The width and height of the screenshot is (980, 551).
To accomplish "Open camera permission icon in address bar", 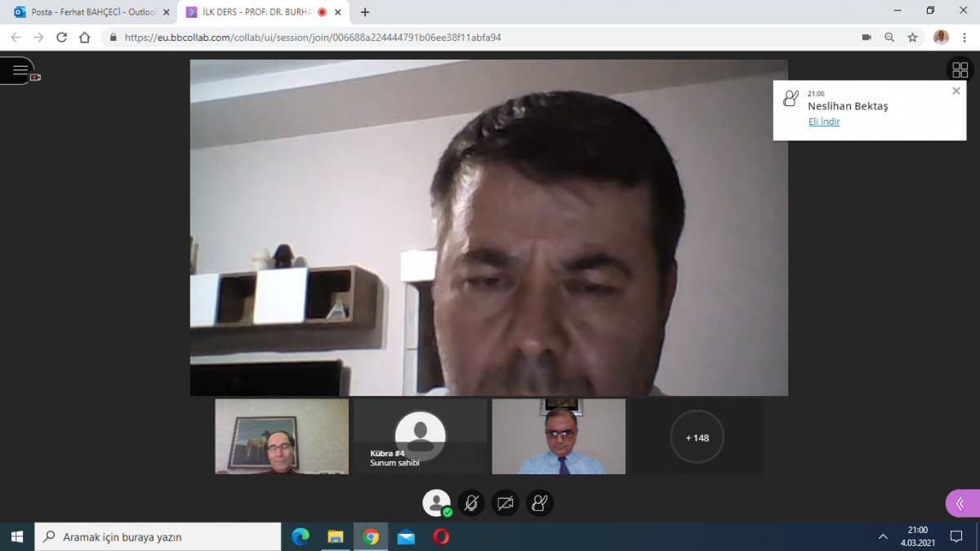I will click(866, 37).
